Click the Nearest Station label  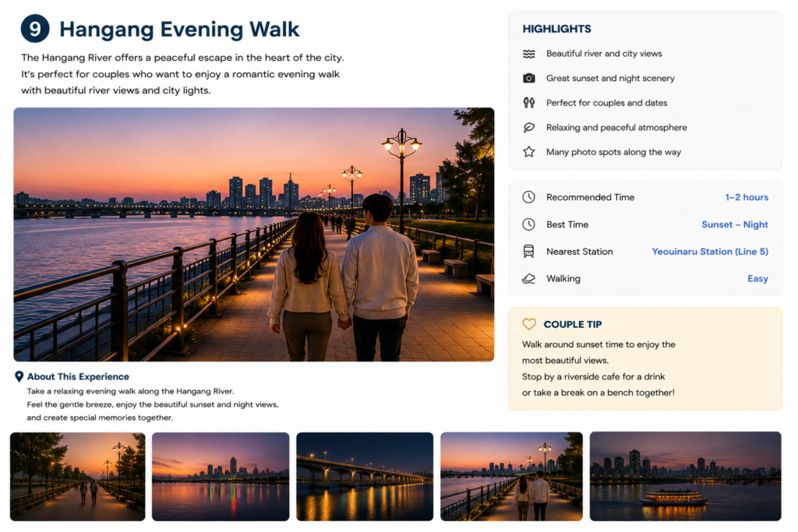580,252
